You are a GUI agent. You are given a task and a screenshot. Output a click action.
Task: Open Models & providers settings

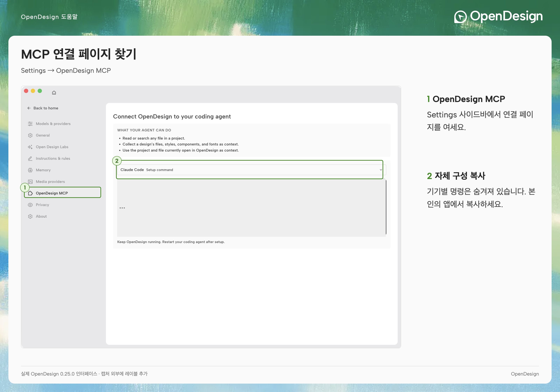[x=63, y=124]
